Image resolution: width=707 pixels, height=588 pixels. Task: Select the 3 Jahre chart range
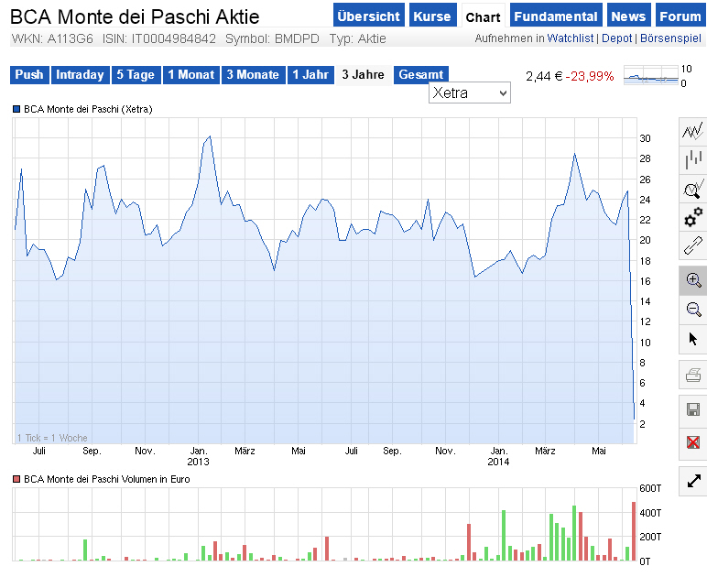click(363, 75)
